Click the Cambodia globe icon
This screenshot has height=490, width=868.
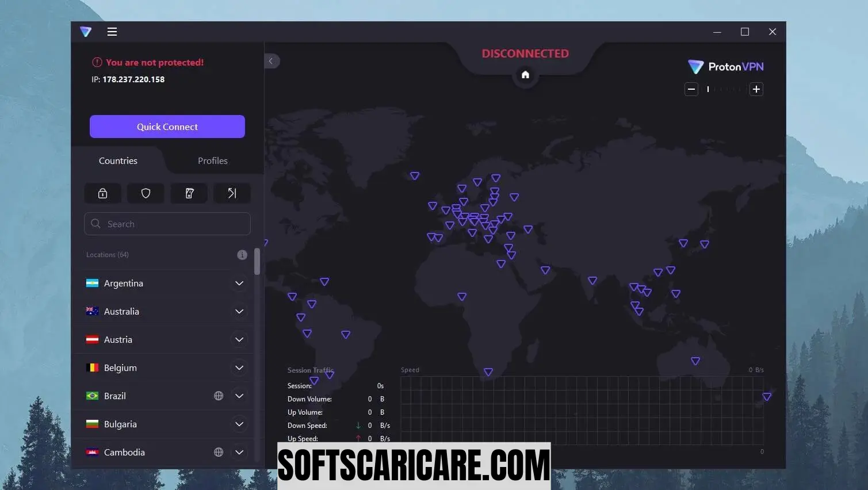[219, 452]
